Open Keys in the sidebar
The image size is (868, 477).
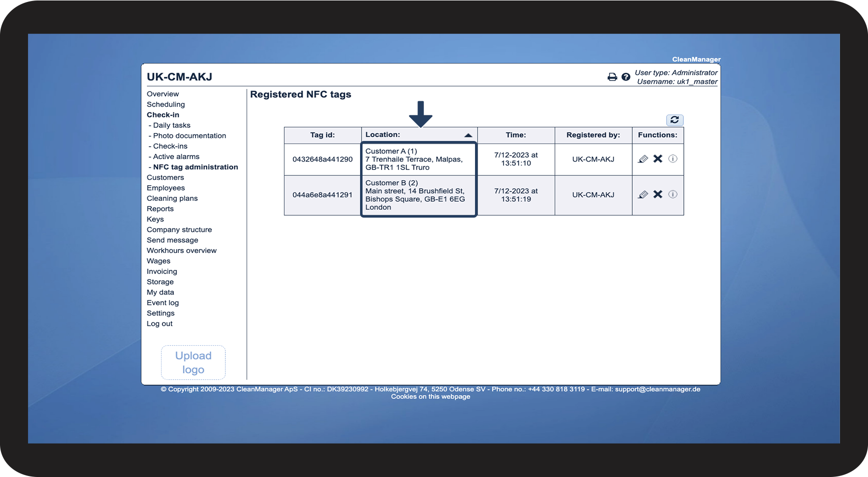[155, 219]
